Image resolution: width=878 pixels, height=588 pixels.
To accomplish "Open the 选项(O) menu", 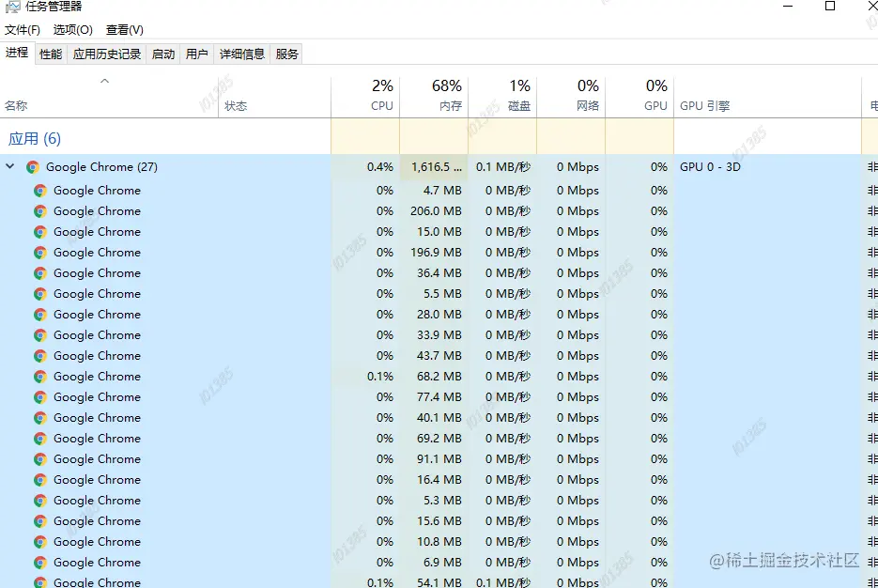I will click(x=73, y=30).
